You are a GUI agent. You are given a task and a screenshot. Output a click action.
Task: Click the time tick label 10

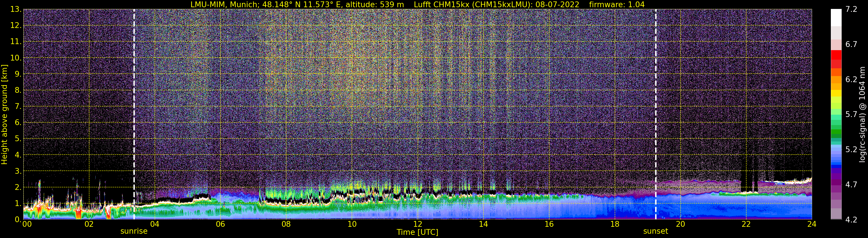click(x=352, y=224)
